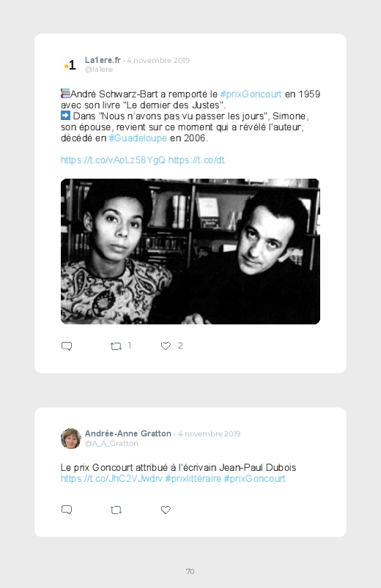Reply to Andrée-Anne Gratton's tweet
Screen dimensions: 381x588
pos(67,510)
